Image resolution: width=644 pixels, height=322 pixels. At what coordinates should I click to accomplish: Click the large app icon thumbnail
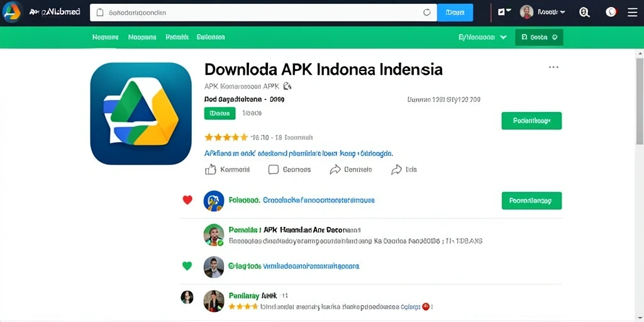141,114
